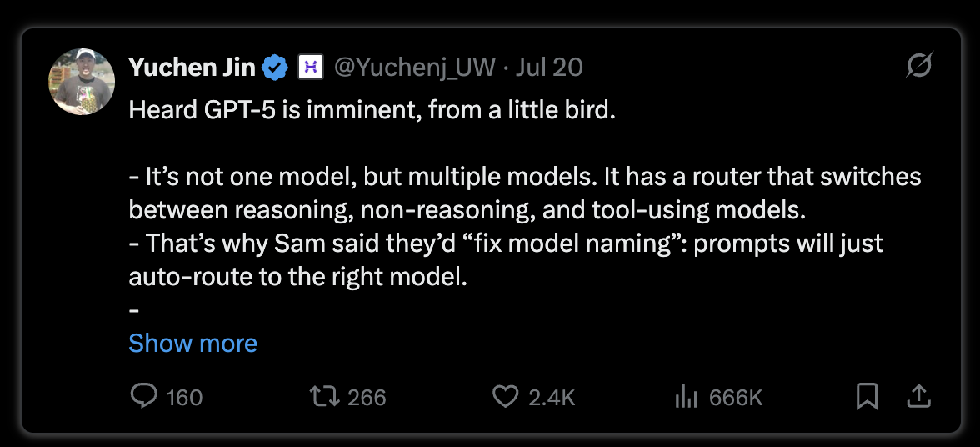Viewport: 980px width, 447px height.
Task: Like the tweet with the heart icon
Action: coord(506,396)
